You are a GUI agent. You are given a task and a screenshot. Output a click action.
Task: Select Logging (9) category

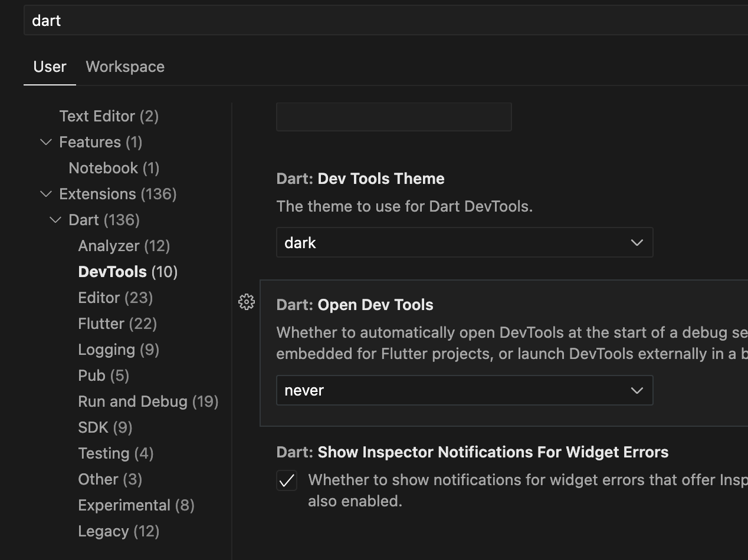119,350
